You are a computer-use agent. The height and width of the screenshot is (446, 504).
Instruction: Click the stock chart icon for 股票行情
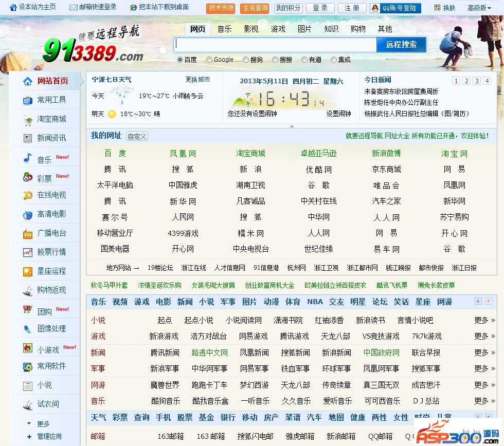coord(28,252)
